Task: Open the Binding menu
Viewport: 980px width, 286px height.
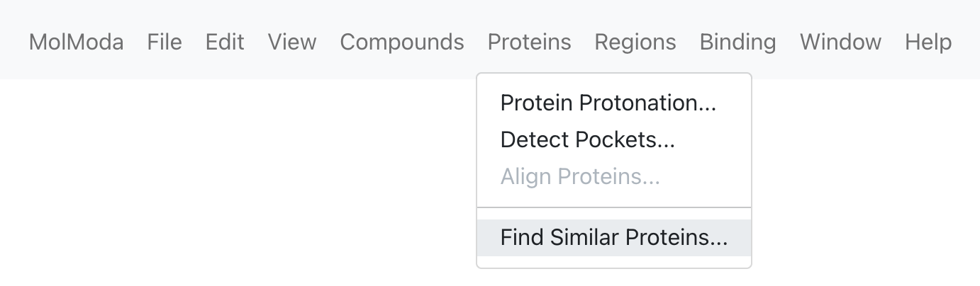Action: pos(737,42)
